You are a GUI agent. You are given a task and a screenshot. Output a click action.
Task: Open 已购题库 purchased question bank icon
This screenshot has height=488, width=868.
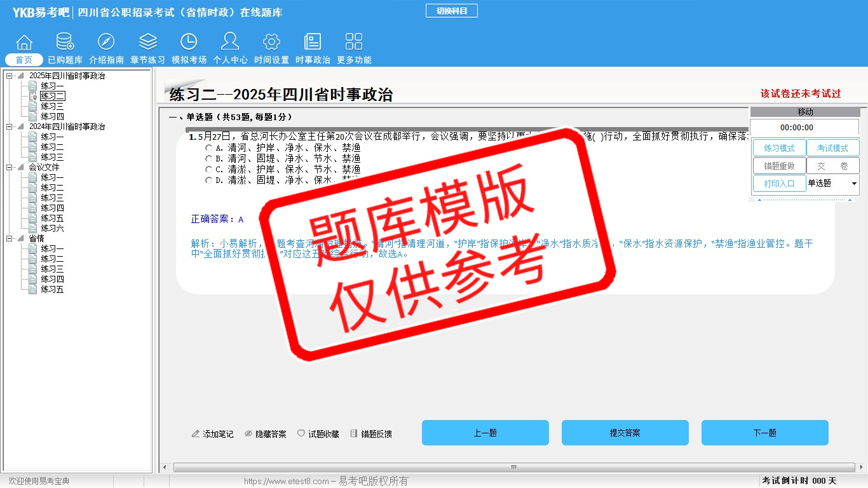pyautogui.click(x=65, y=43)
